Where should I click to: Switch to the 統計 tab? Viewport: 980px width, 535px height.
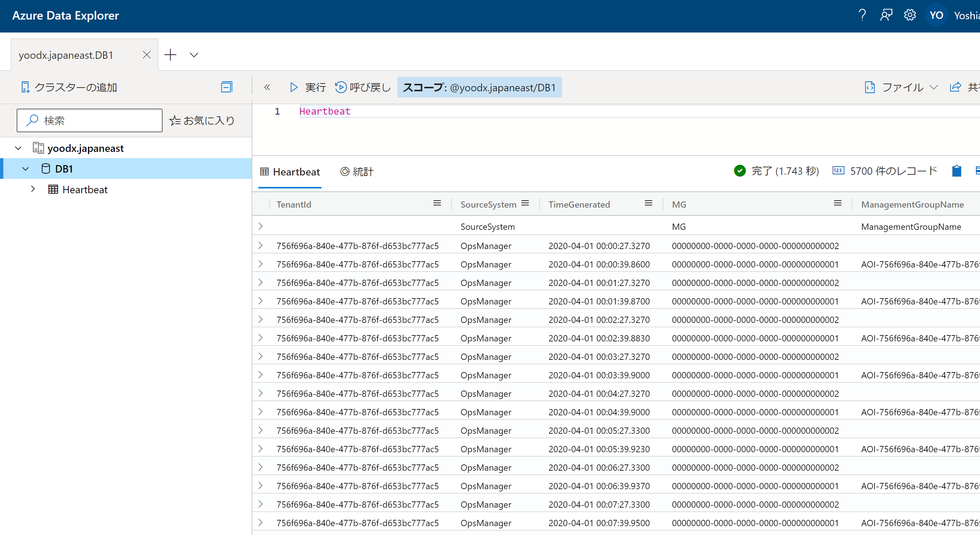[x=357, y=172]
